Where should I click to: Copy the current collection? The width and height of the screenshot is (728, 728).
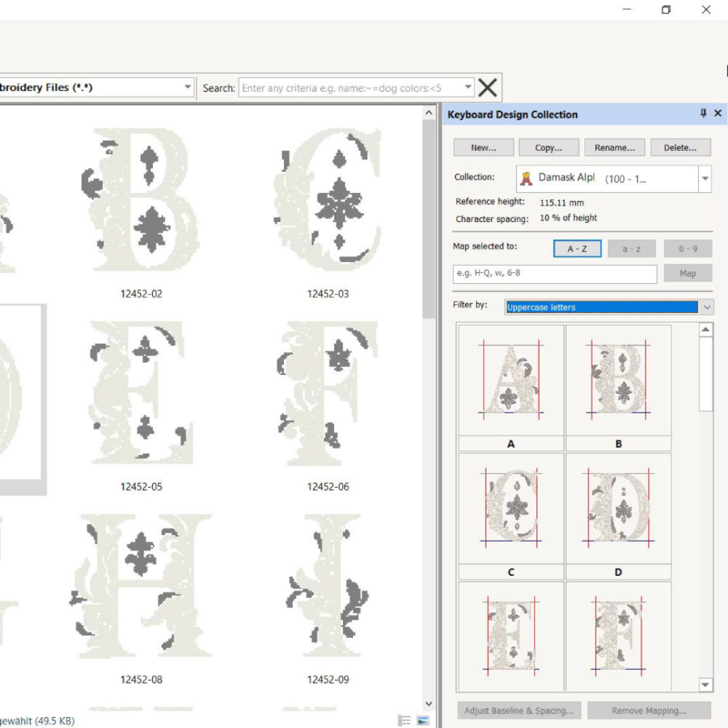click(548, 147)
